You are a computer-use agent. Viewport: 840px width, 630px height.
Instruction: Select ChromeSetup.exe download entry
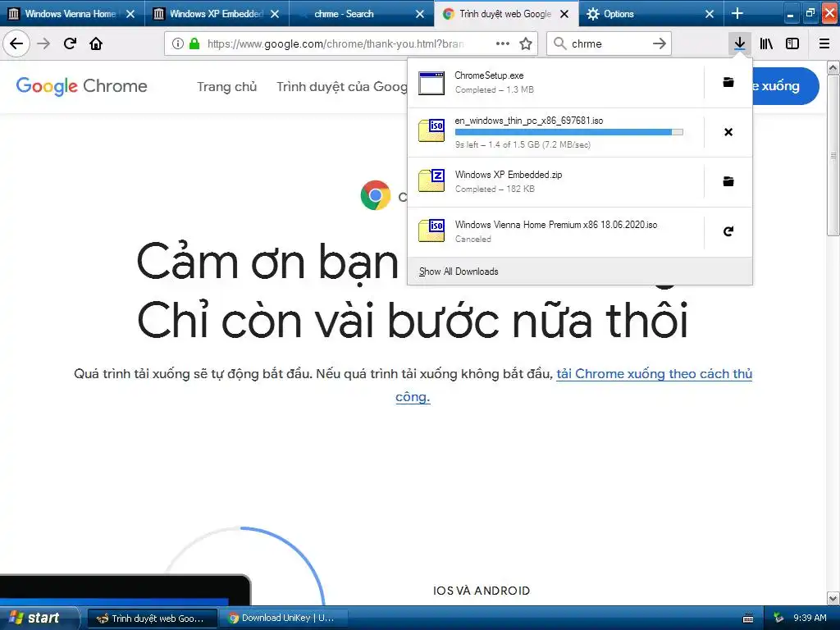coord(555,83)
